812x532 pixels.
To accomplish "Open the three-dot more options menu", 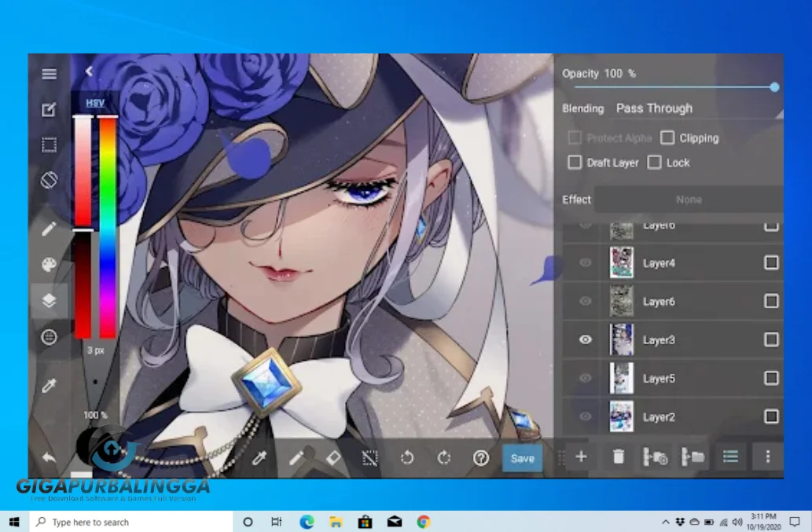I will [768, 457].
